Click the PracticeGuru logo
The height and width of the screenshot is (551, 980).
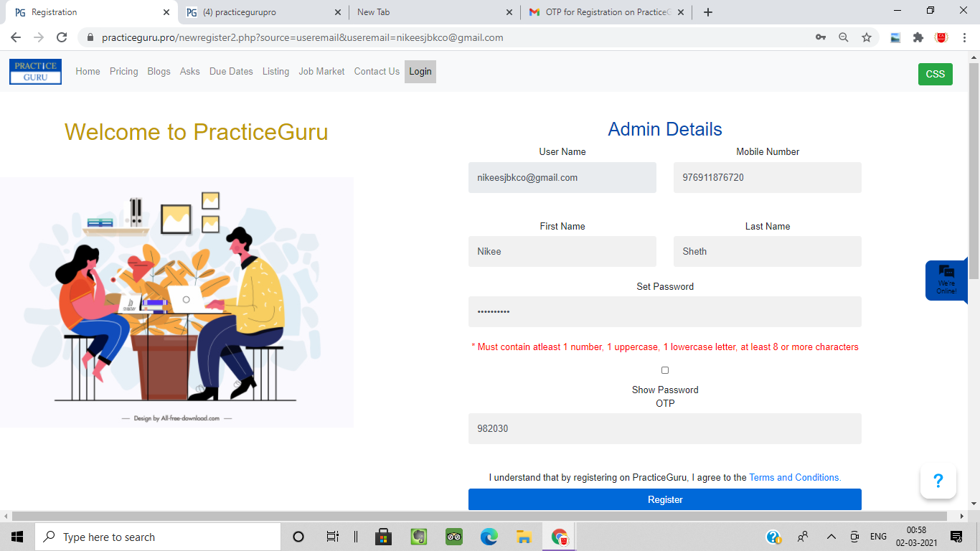tap(35, 72)
